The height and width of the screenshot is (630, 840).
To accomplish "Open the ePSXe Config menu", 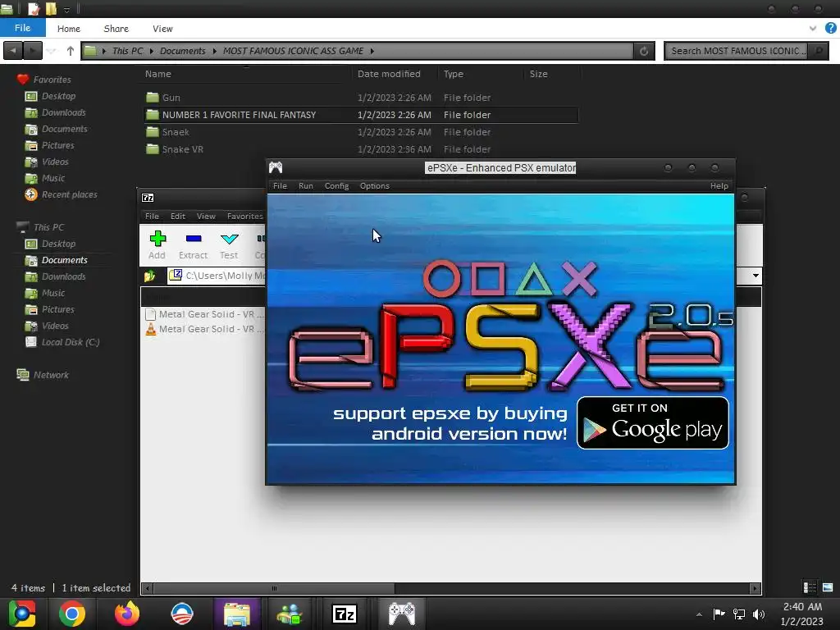I will pos(336,186).
